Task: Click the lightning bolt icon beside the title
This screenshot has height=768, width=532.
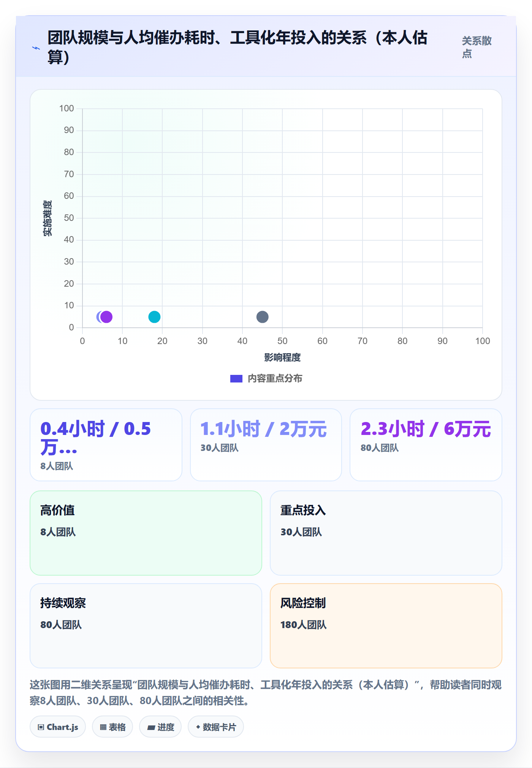Action: 36,48
